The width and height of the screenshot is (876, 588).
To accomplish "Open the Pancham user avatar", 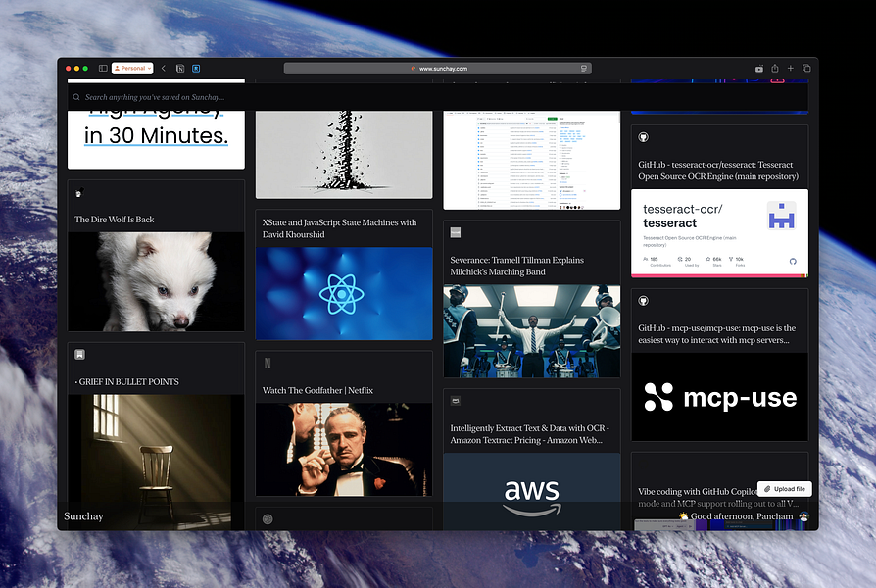I will 803,515.
